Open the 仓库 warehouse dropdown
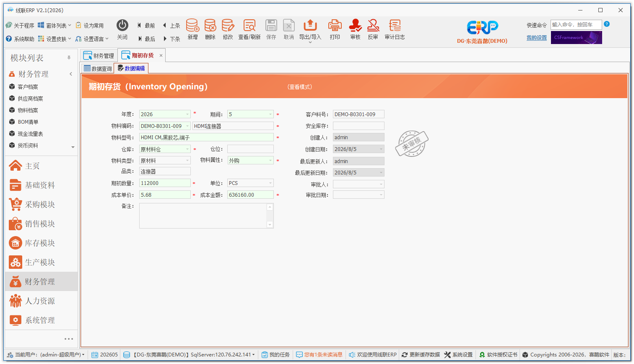This screenshot has width=634, height=364. pos(187,149)
